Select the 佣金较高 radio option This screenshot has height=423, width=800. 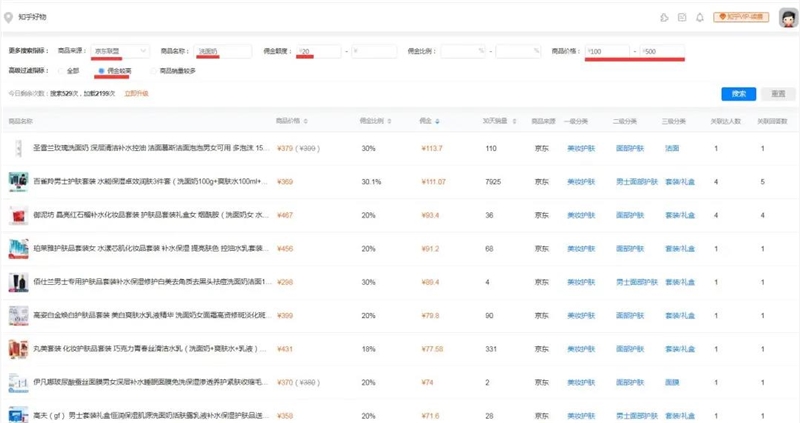(x=101, y=71)
